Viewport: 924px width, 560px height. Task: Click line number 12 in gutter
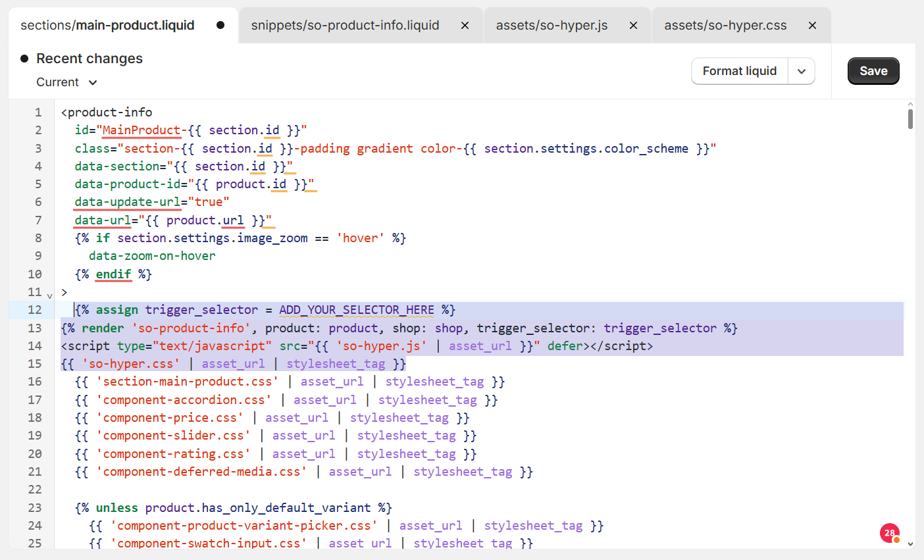coord(35,310)
